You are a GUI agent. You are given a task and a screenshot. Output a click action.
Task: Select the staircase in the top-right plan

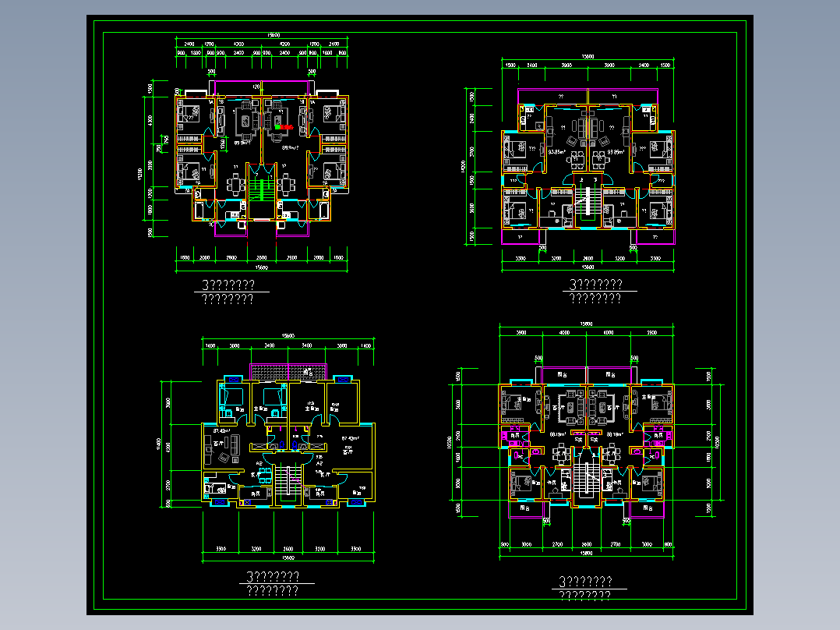click(x=588, y=203)
